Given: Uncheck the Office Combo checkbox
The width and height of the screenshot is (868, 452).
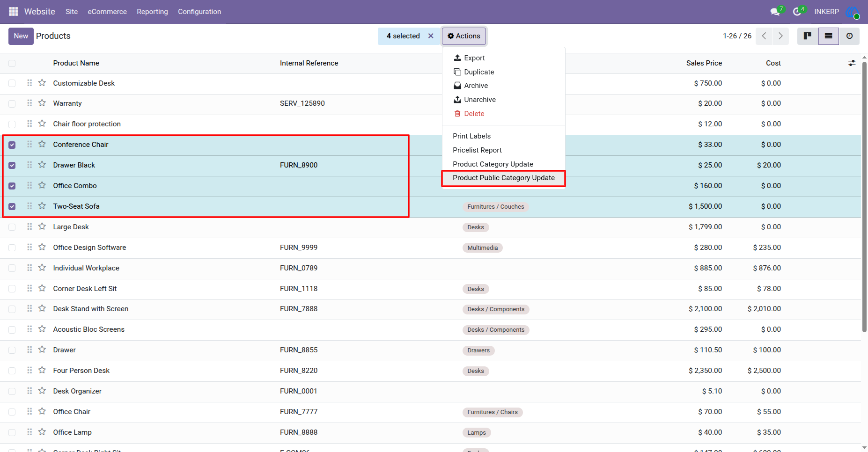Looking at the screenshot, I should [x=12, y=186].
